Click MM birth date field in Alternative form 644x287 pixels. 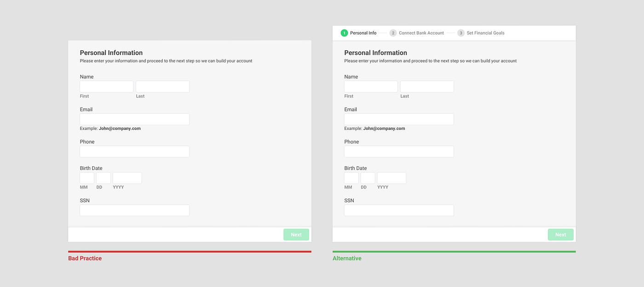(x=351, y=178)
